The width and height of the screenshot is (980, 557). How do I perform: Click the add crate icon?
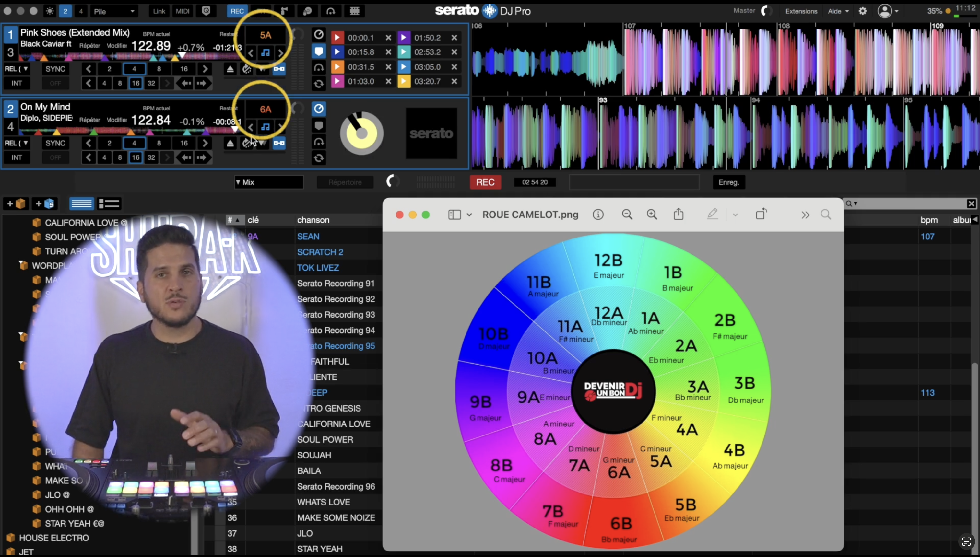(16, 203)
